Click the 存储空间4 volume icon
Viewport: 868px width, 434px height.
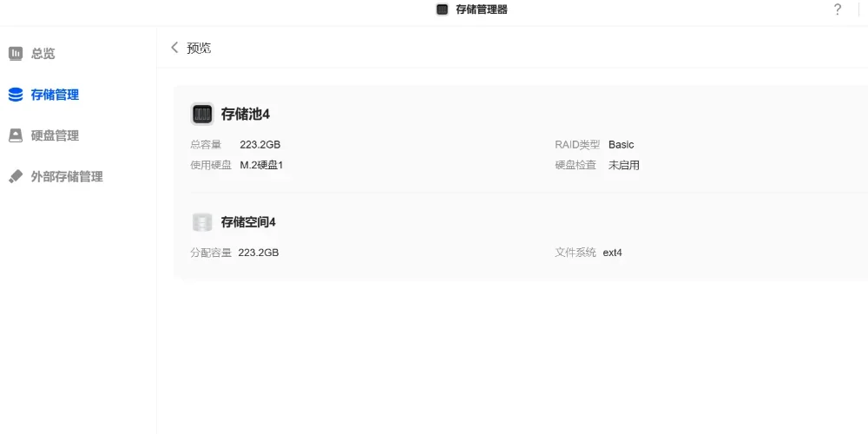pyautogui.click(x=202, y=222)
